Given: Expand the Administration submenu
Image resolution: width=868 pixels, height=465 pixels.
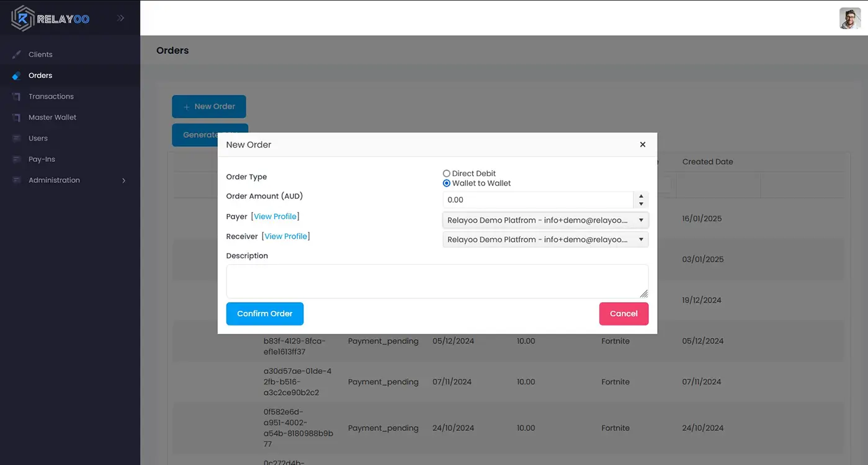Looking at the screenshot, I should point(123,180).
